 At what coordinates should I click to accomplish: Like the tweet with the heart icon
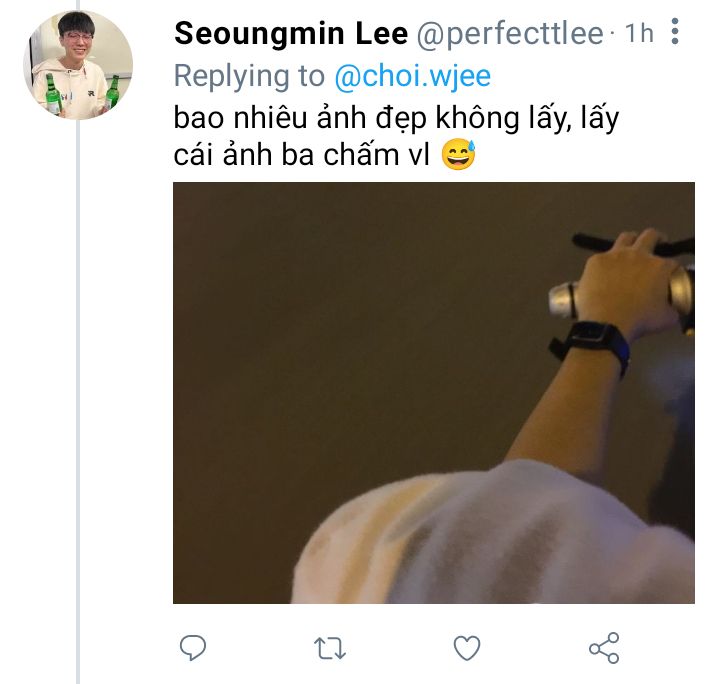pyautogui.click(x=467, y=649)
